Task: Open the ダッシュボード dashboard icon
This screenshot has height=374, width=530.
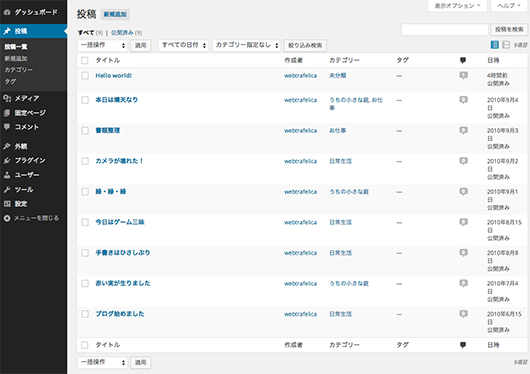Action: [x=7, y=12]
